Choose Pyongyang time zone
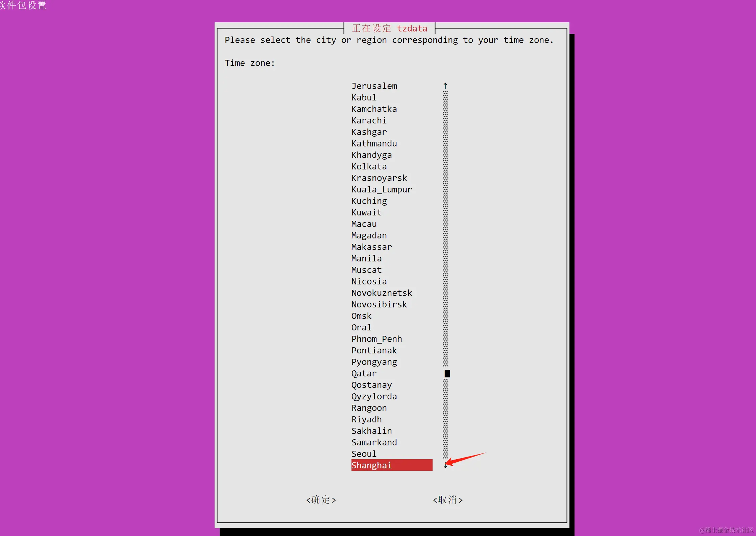The image size is (756, 536). pos(374,362)
